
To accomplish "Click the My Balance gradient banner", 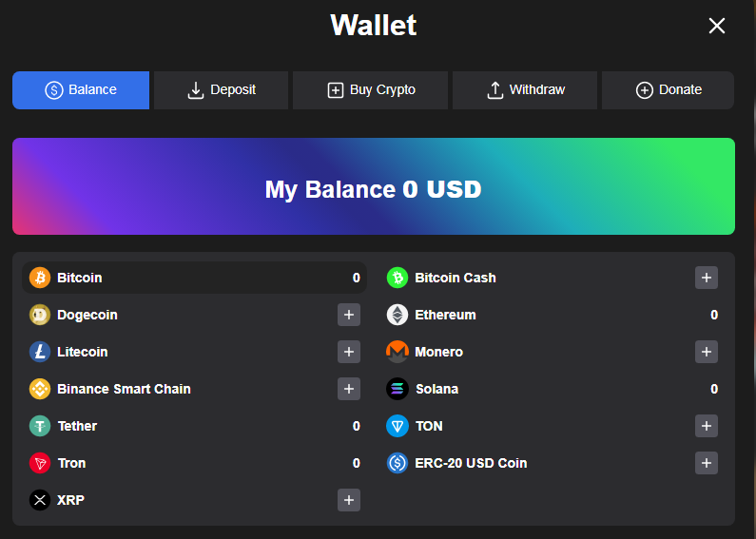I will point(374,186).
